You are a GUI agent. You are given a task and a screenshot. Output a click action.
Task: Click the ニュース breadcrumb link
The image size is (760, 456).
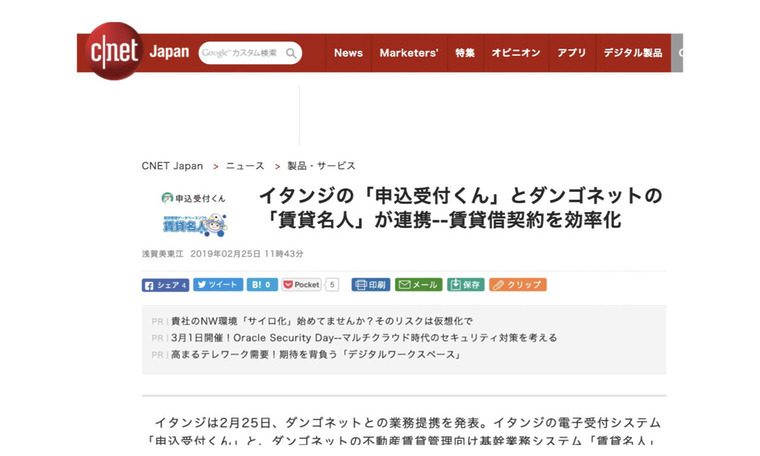point(245,166)
